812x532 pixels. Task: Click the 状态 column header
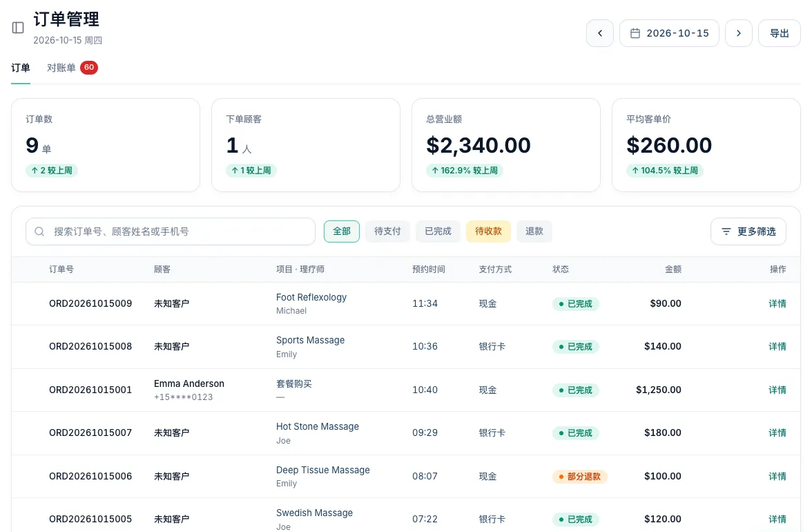[561, 269]
